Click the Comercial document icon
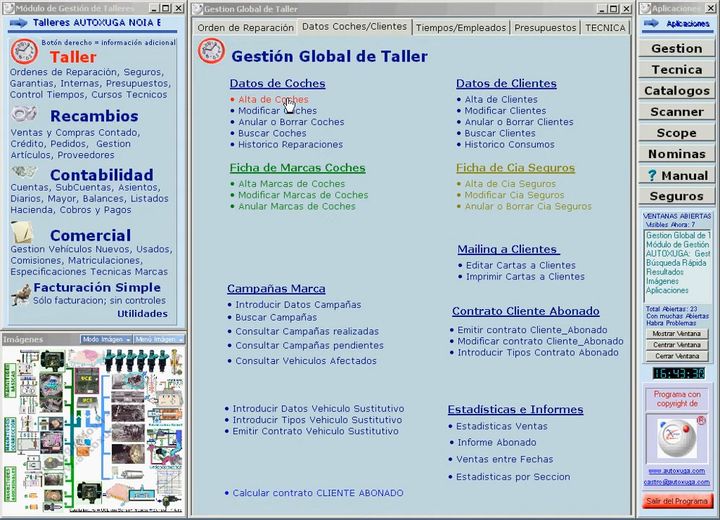The width and height of the screenshot is (720, 520). coord(22,232)
